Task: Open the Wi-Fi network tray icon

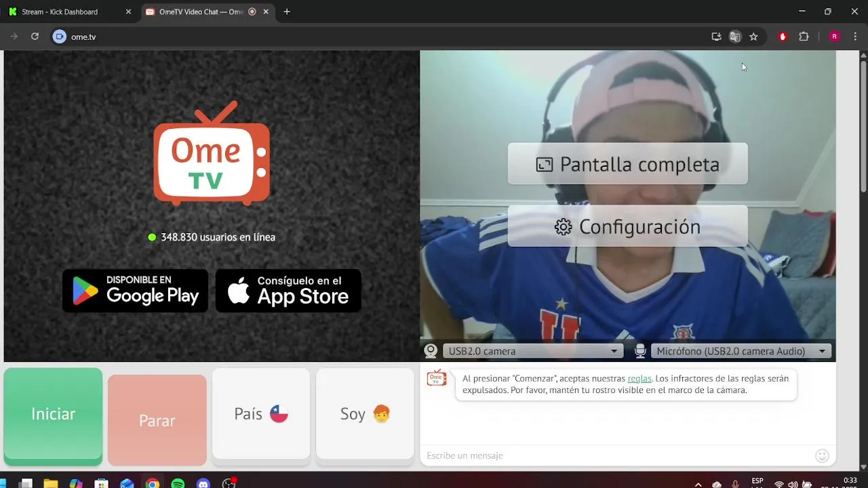Action: [x=779, y=485]
